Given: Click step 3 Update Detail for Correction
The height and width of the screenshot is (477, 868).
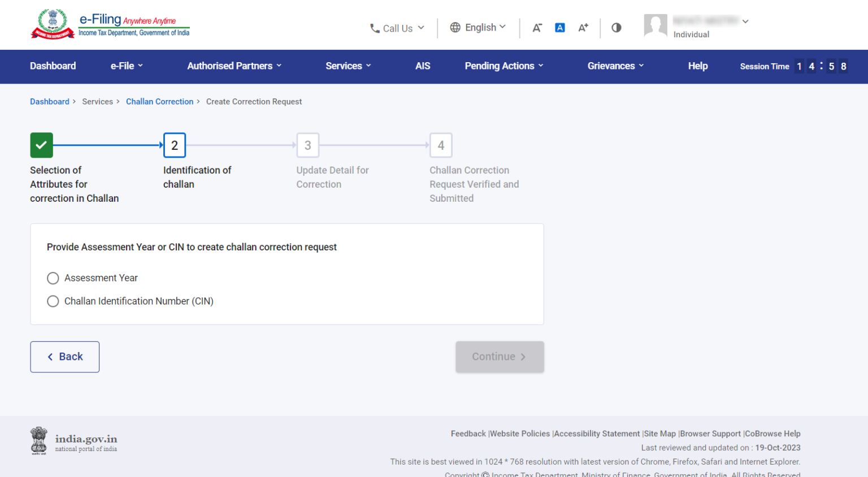Looking at the screenshot, I should pyautogui.click(x=307, y=145).
